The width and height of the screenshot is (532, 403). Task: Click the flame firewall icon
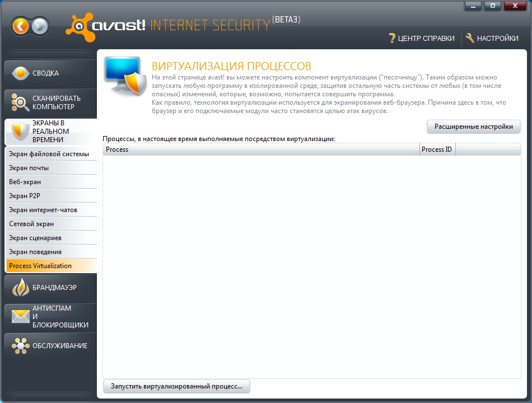tap(21, 287)
